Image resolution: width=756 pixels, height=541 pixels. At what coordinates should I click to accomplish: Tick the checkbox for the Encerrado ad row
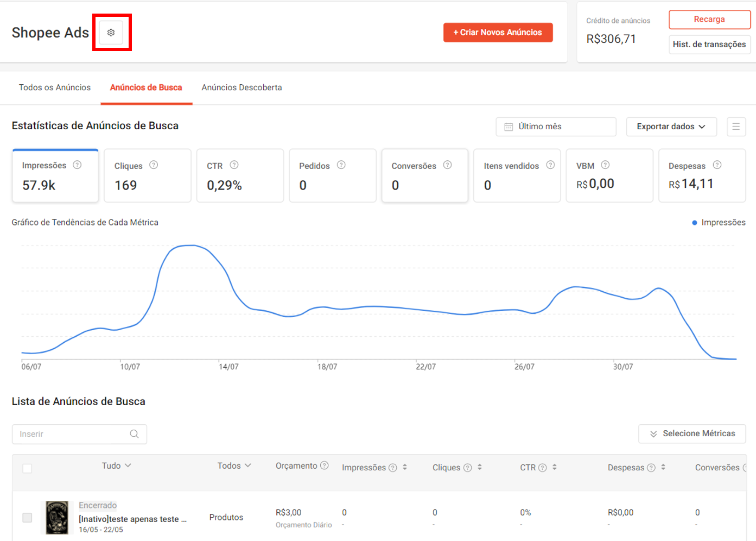tap(27, 518)
